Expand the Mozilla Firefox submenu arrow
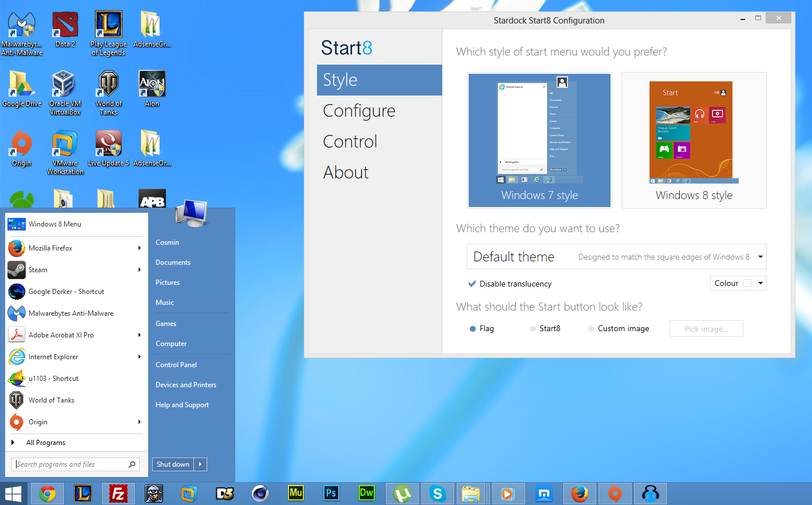 click(140, 248)
